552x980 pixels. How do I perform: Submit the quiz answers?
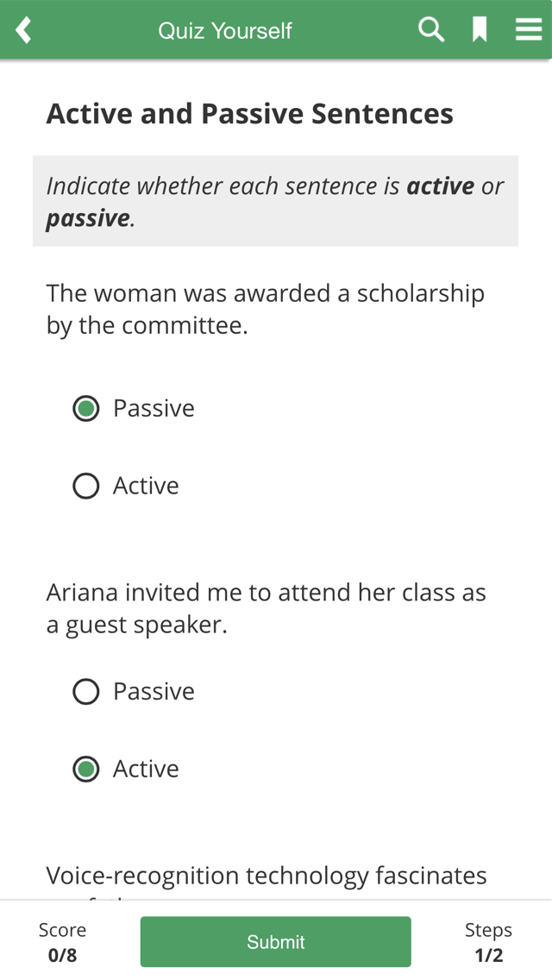tap(276, 942)
